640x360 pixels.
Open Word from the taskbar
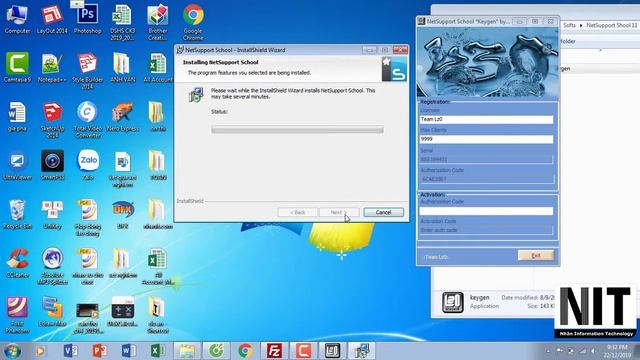(129, 351)
